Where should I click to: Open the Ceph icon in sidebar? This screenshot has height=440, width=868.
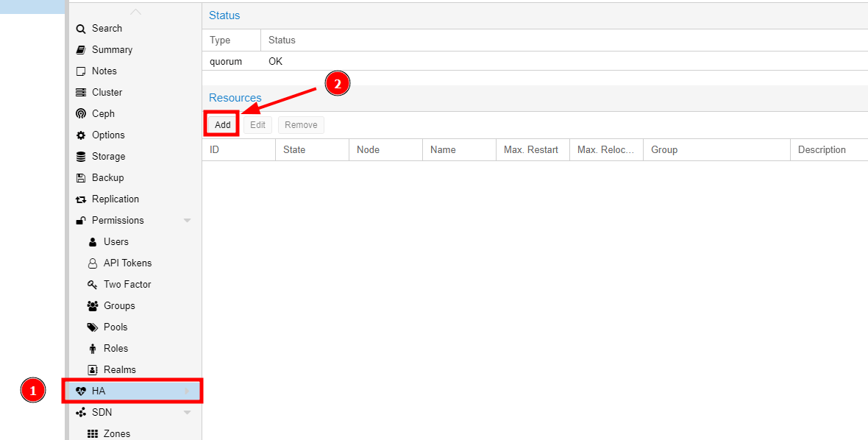click(81, 114)
